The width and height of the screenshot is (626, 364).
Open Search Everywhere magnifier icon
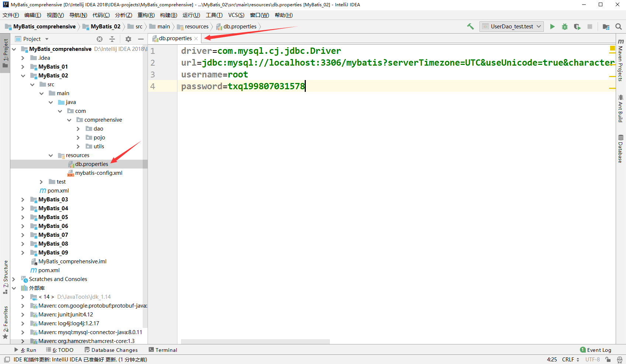tap(619, 27)
